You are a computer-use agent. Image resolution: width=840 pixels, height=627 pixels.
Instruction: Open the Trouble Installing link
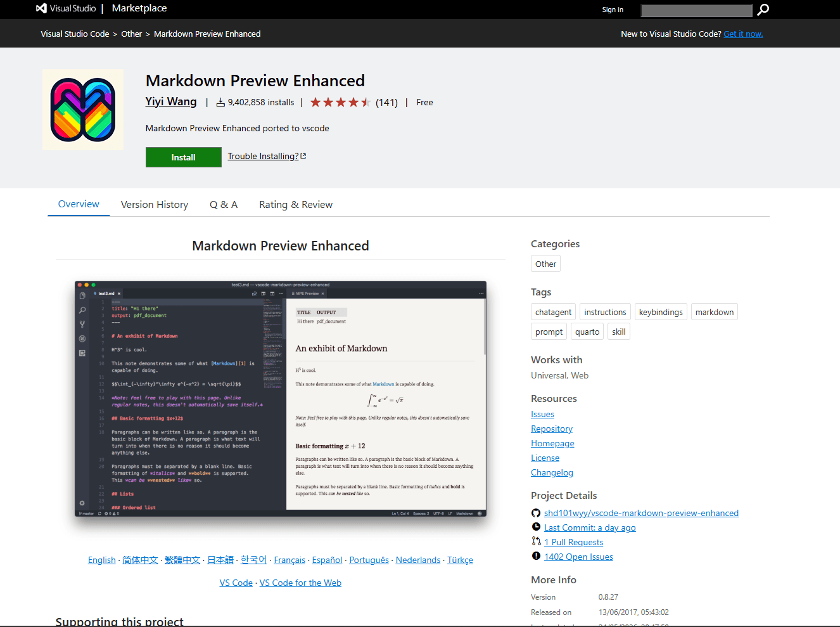point(263,156)
